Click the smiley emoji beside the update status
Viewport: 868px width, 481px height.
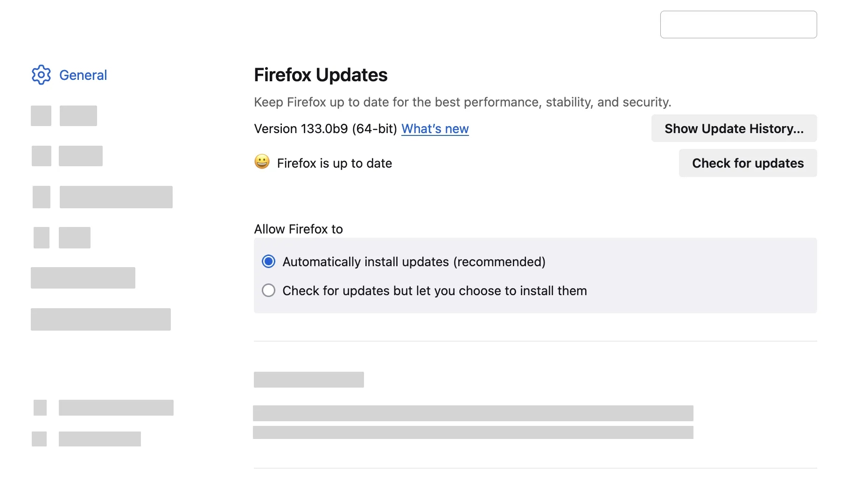pyautogui.click(x=263, y=163)
